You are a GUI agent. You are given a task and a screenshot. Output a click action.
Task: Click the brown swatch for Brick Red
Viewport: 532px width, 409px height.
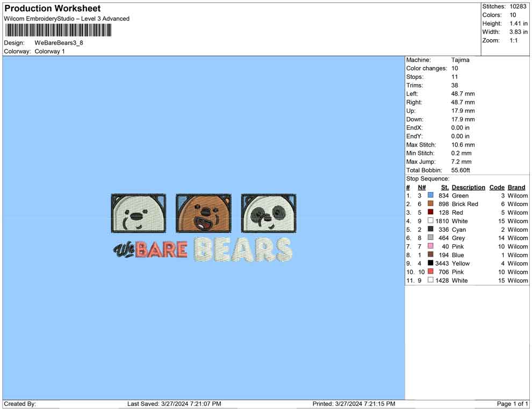pyautogui.click(x=430, y=203)
